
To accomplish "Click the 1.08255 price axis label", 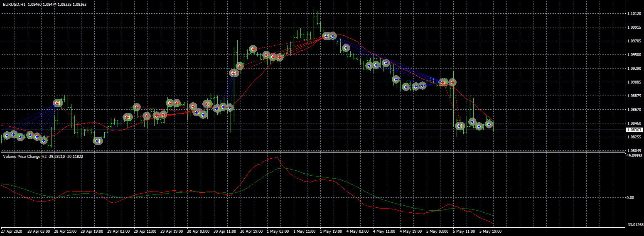I will [x=634, y=137].
